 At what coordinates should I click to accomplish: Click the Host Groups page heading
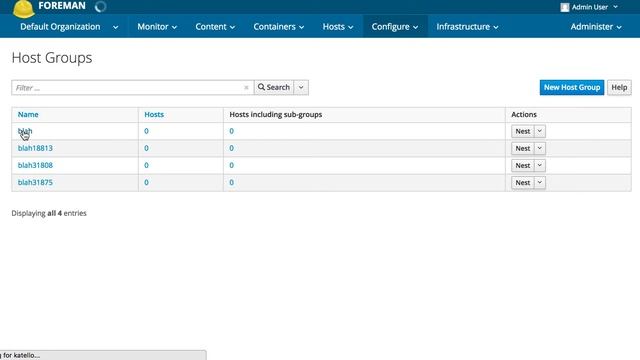click(52, 58)
